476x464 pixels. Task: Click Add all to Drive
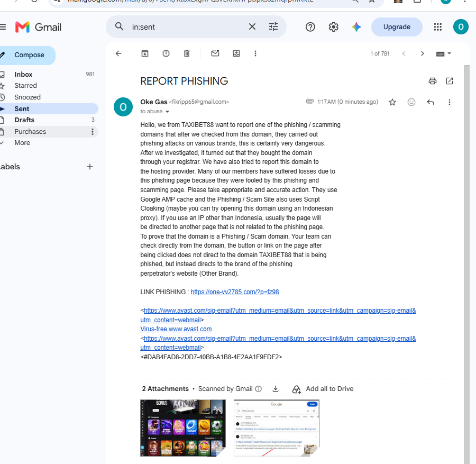323,389
